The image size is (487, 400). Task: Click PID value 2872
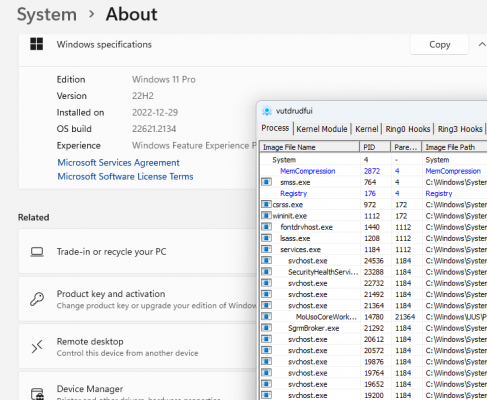click(x=372, y=171)
